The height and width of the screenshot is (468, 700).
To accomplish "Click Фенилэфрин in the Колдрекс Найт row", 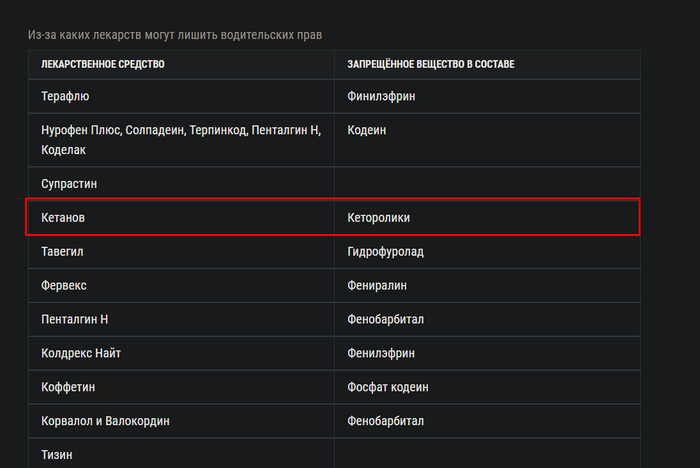I will coord(381,353).
